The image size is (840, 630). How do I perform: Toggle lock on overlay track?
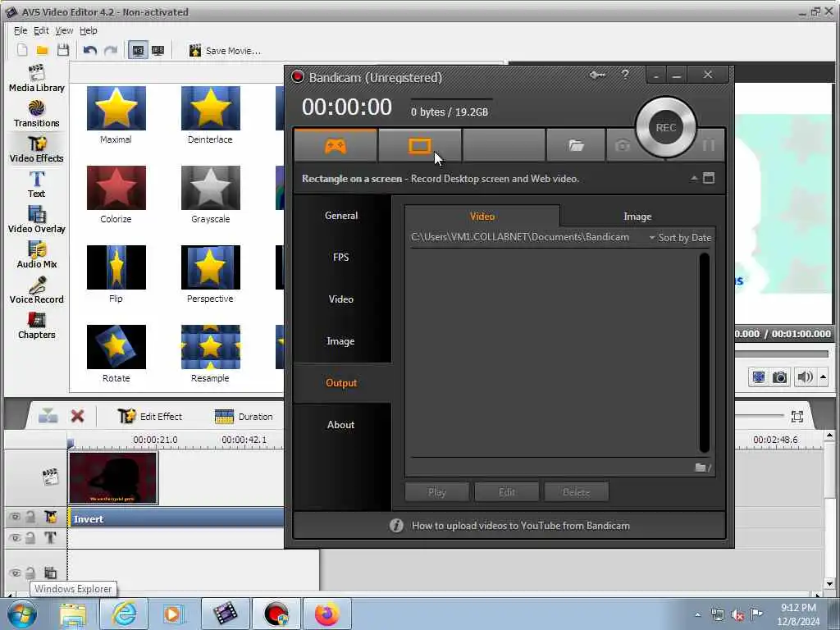(30, 573)
